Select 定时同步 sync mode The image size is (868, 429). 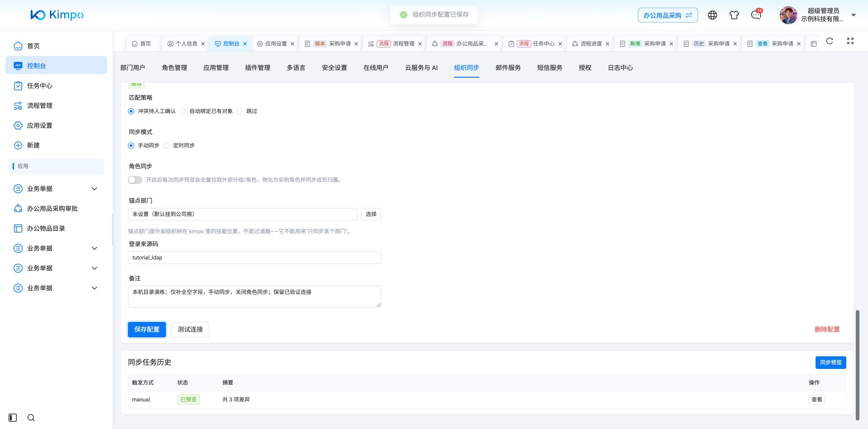point(166,145)
